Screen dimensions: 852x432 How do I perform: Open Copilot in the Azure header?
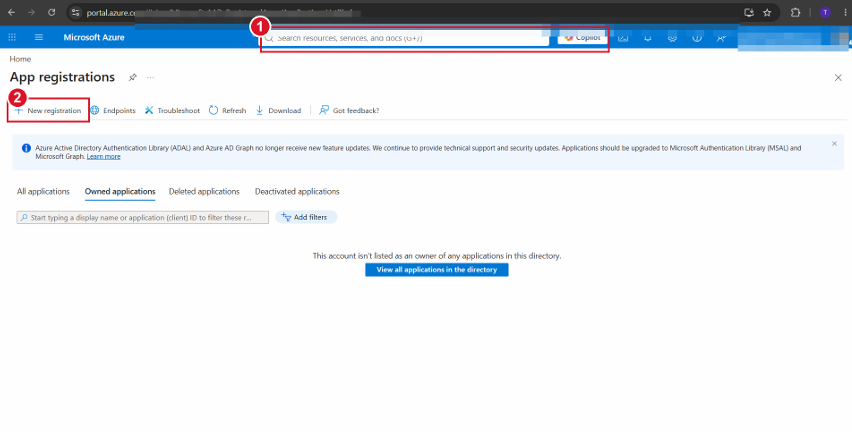[582, 37]
